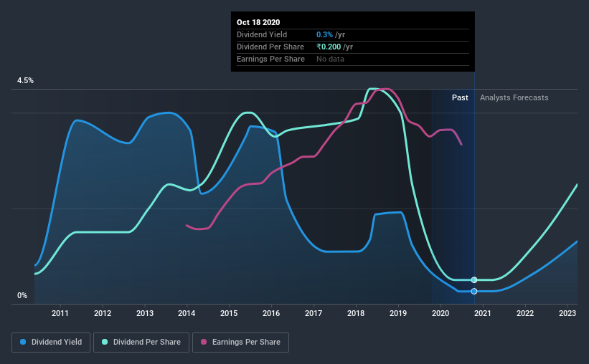Toggle the Earnings Per Share legend button
Image resolution: width=589 pixels, height=364 pixels.
point(241,343)
